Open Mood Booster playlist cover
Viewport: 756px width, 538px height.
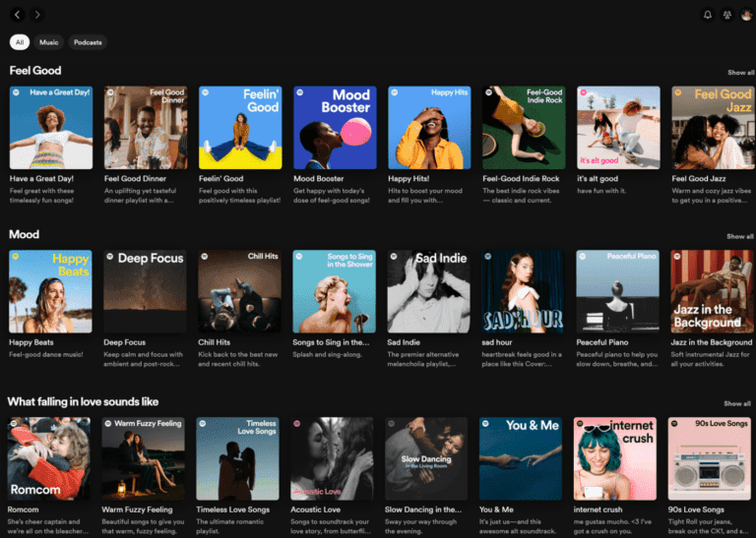pyautogui.click(x=335, y=128)
